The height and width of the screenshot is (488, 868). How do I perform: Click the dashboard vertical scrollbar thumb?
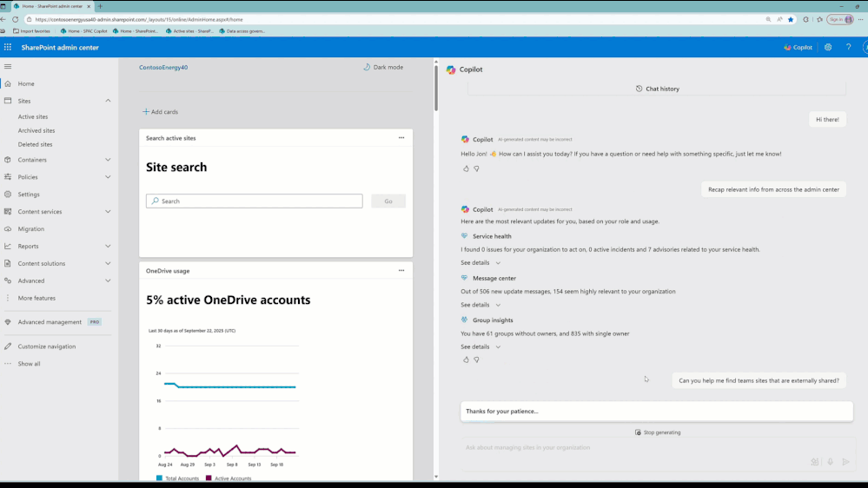pyautogui.click(x=436, y=88)
